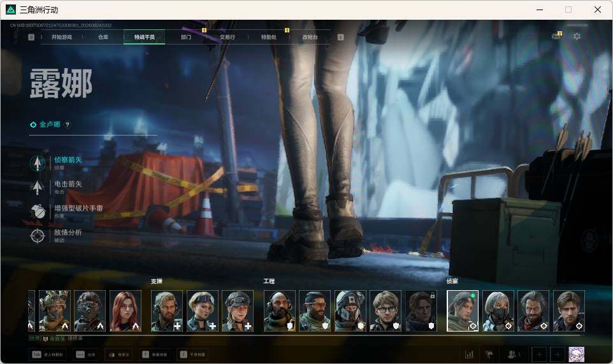Select the 电击箭矢 skill icon
The width and height of the screenshot is (613, 364).
[x=38, y=187]
